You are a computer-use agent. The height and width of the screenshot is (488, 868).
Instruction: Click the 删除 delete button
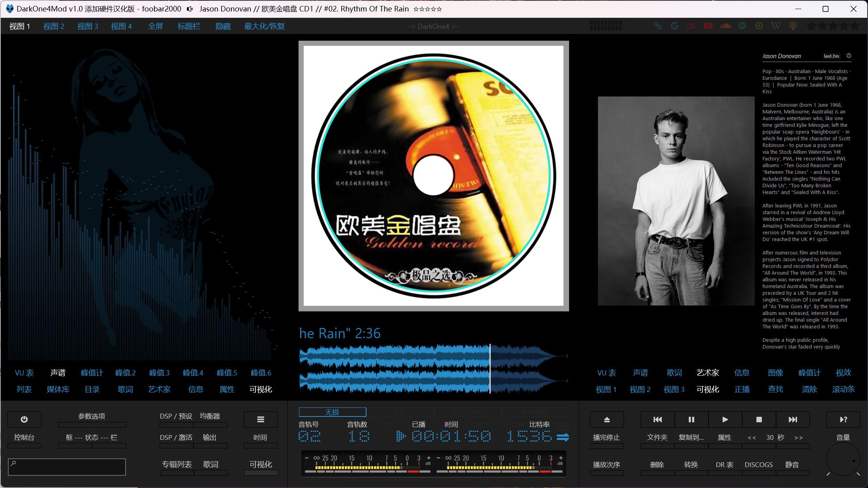(657, 465)
